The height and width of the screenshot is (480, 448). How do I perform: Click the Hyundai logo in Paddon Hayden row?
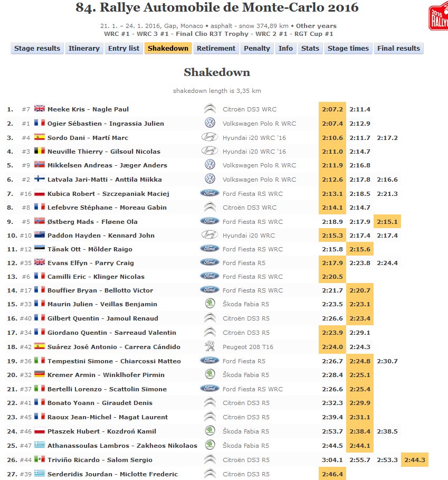(x=210, y=235)
